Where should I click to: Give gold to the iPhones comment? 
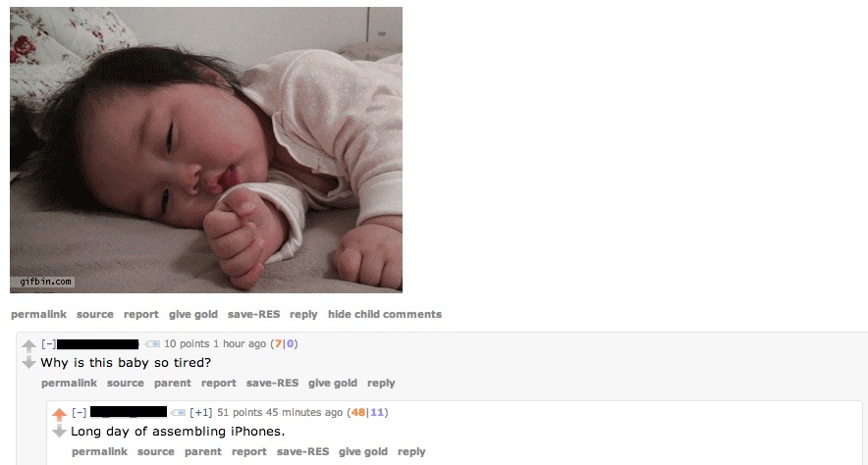(363, 451)
